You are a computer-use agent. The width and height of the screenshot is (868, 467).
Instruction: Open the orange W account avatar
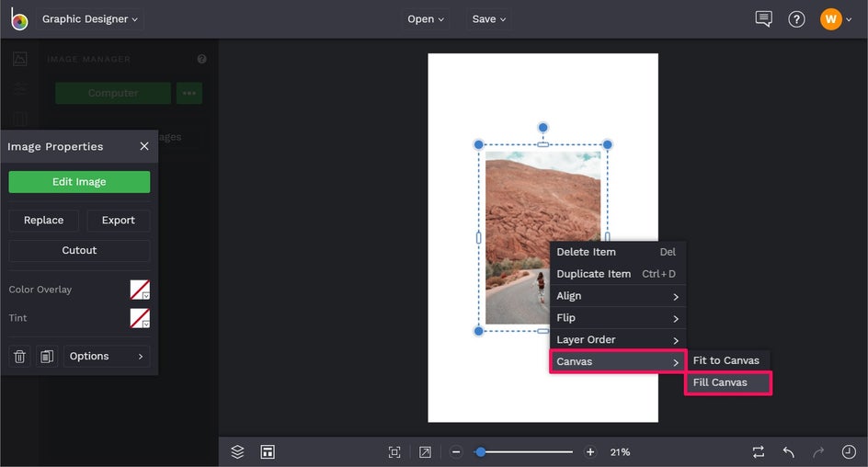[x=830, y=18]
